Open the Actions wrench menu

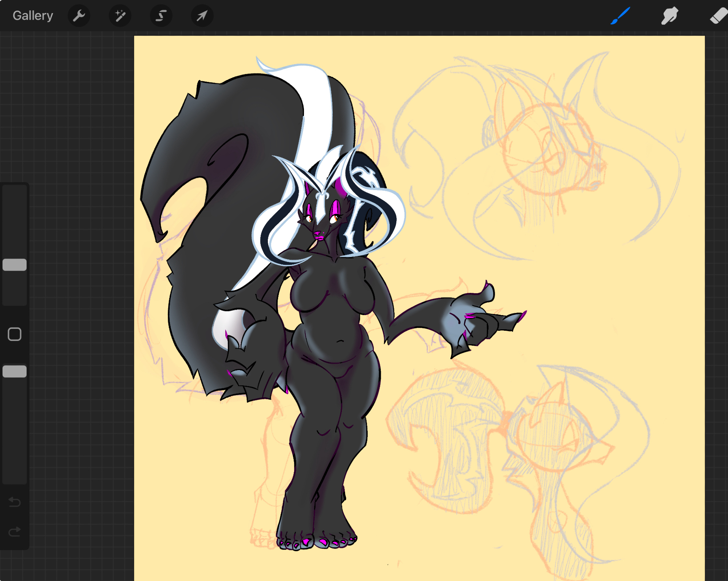click(79, 16)
